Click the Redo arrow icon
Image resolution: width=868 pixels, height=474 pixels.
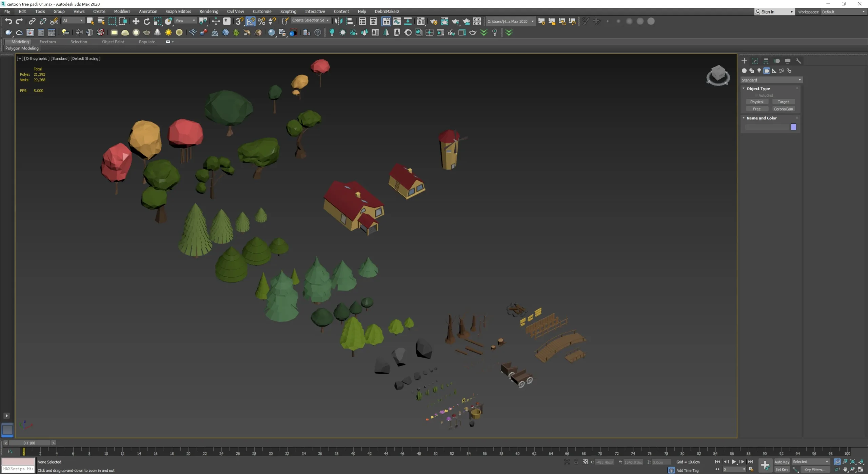(19, 21)
